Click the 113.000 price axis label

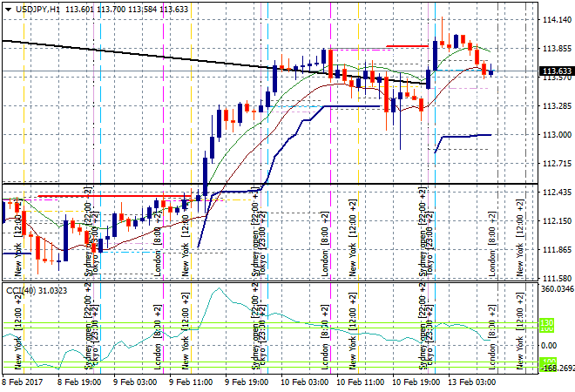[555, 135]
